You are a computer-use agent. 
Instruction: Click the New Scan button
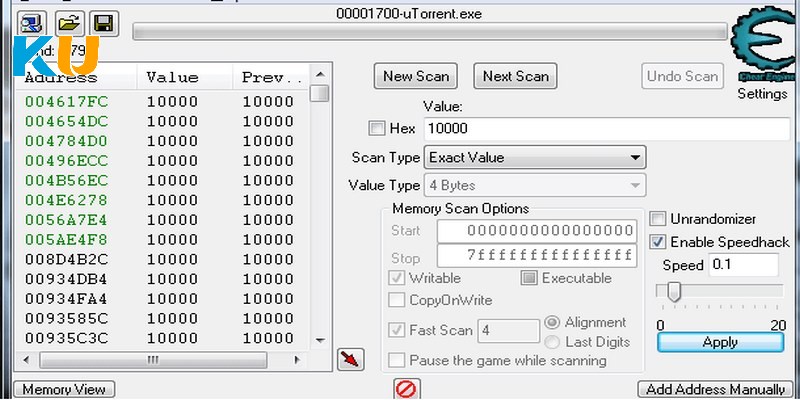tap(415, 77)
